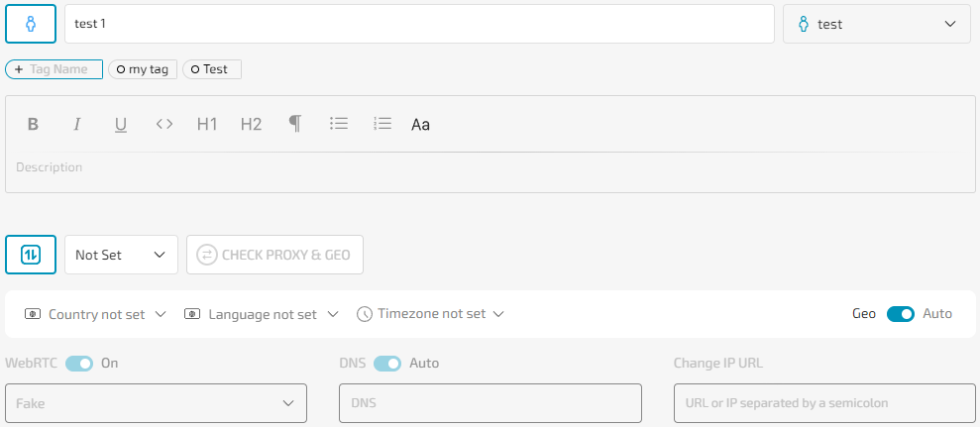Click the swap arrows icon in CHECK PROXY

(x=206, y=255)
